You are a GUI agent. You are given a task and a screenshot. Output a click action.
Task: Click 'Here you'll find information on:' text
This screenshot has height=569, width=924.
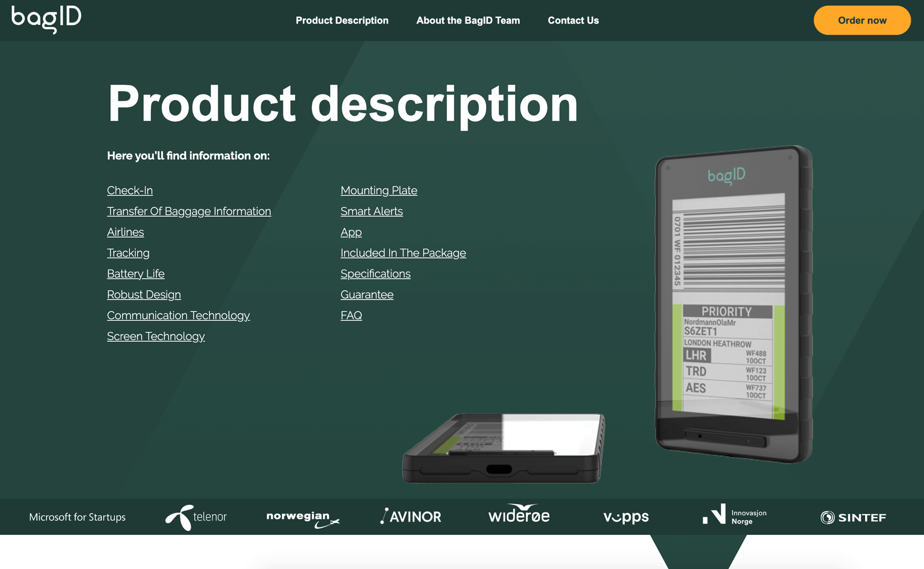[x=188, y=156]
